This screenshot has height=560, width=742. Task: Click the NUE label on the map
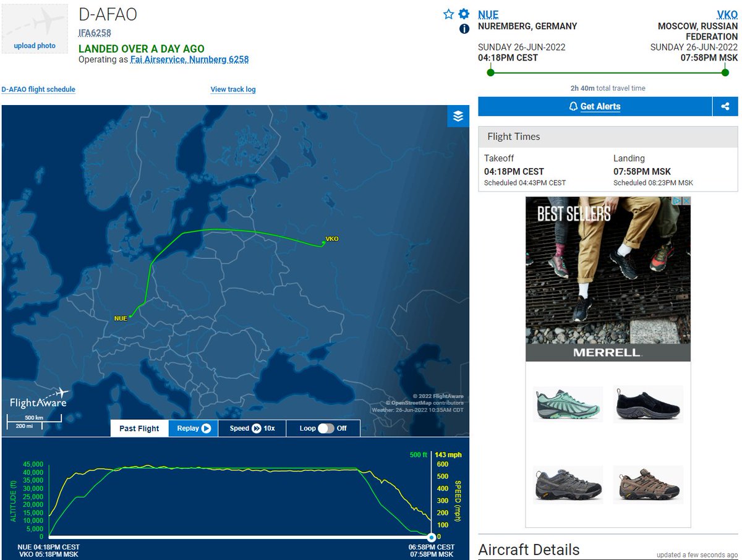click(121, 318)
